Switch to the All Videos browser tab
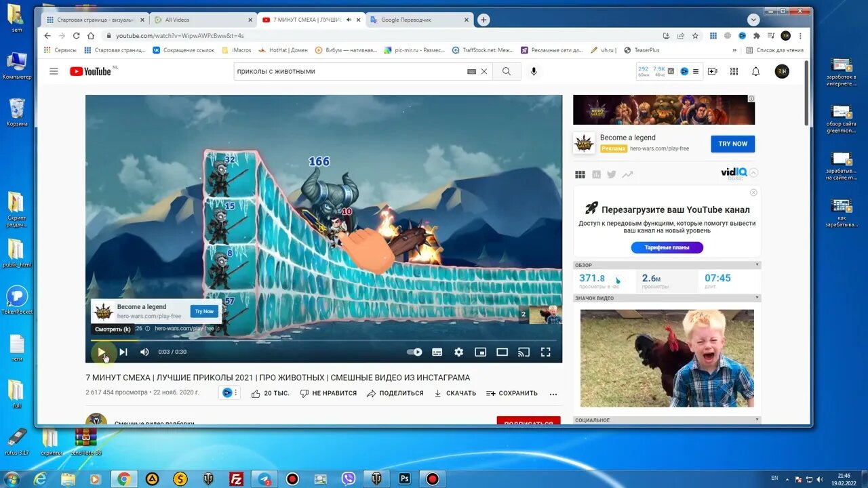Image resolution: width=868 pixels, height=488 pixels. (x=203, y=20)
